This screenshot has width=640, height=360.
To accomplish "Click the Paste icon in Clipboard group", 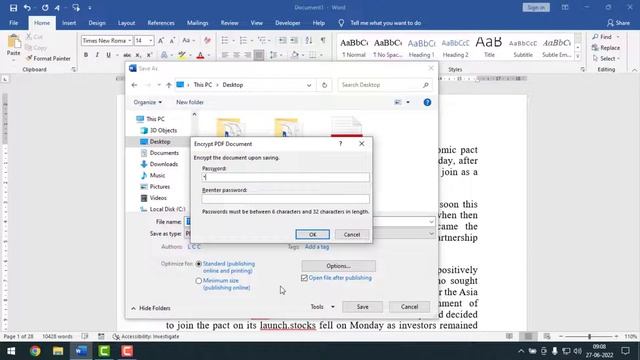I will 13,42.
